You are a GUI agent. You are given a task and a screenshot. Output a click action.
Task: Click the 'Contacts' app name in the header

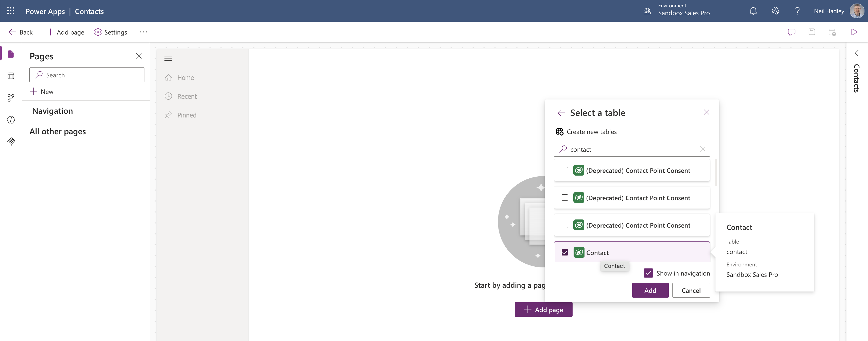pos(89,11)
